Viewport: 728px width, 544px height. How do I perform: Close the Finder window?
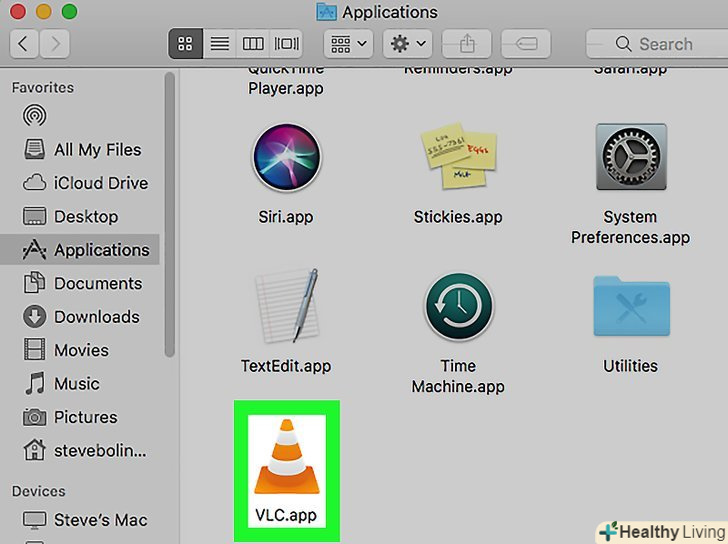(x=18, y=11)
